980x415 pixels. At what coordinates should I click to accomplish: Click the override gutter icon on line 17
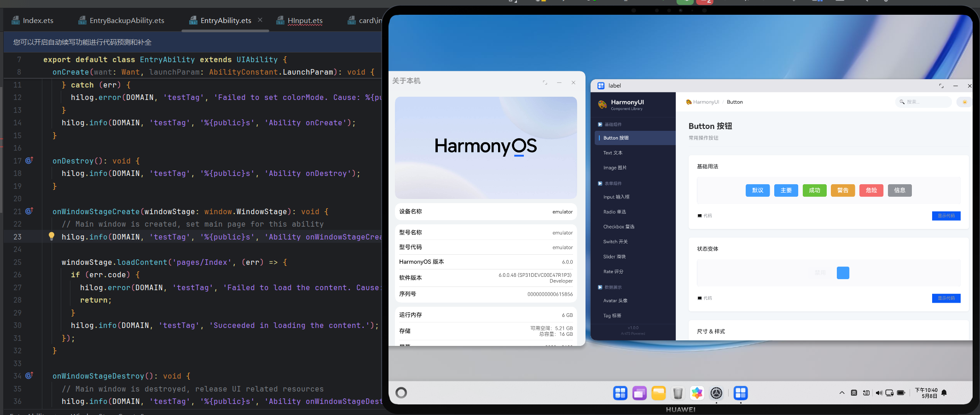(29, 160)
